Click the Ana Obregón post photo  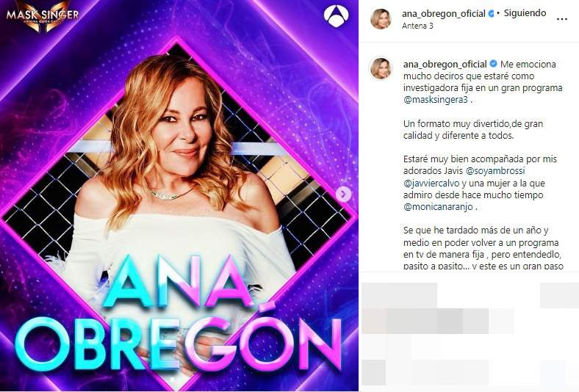(x=179, y=195)
